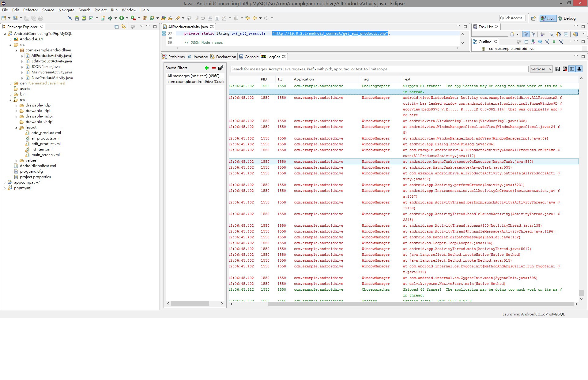Image resolution: width=588 pixels, height=380 pixels.
Task: Click Open Perspective icon
Action: click(533, 18)
